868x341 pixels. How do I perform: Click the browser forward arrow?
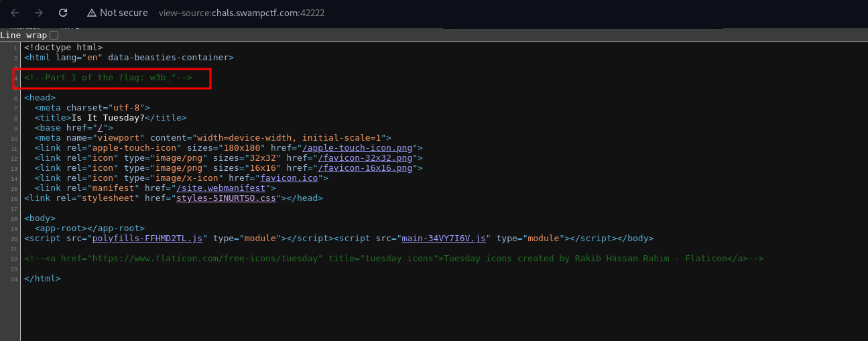click(39, 13)
